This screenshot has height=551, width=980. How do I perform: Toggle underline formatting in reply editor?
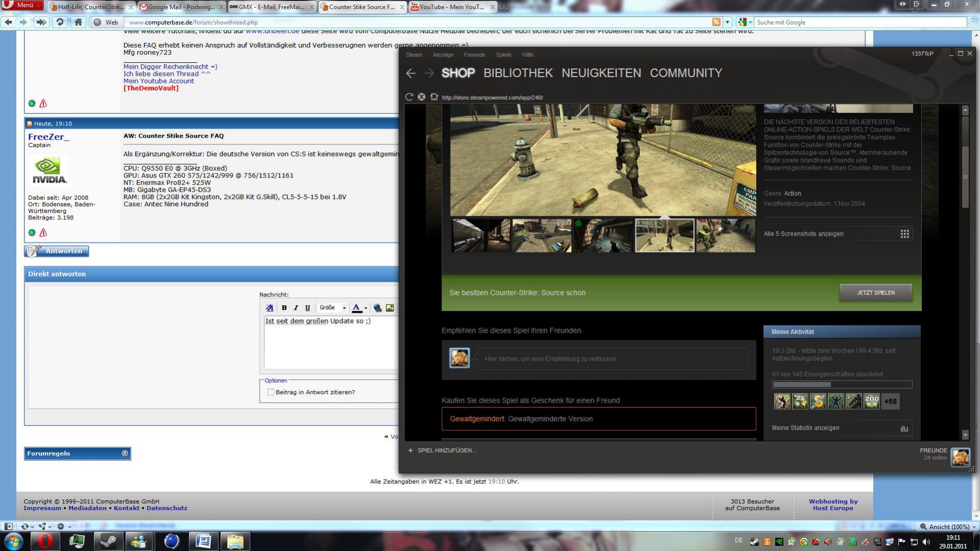pyautogui.click(x=308, y=308)
